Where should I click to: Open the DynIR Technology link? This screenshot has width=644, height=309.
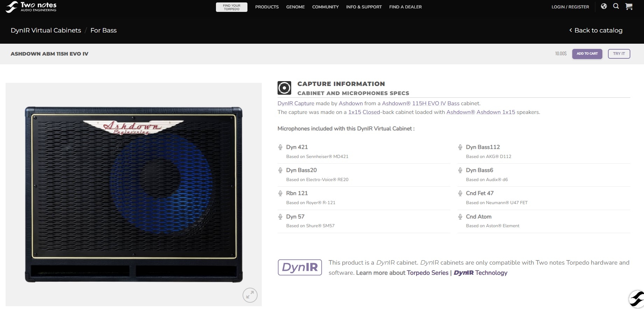coord(481,273)
